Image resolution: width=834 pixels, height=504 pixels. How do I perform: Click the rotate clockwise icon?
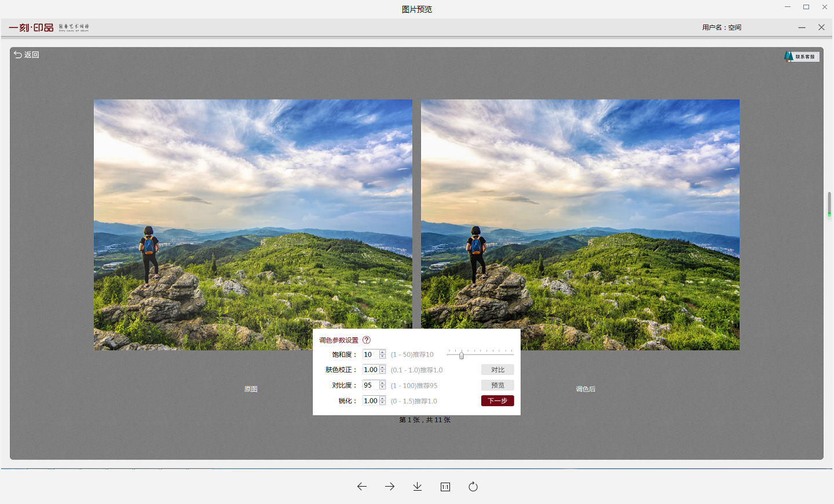tap(473, 487)
